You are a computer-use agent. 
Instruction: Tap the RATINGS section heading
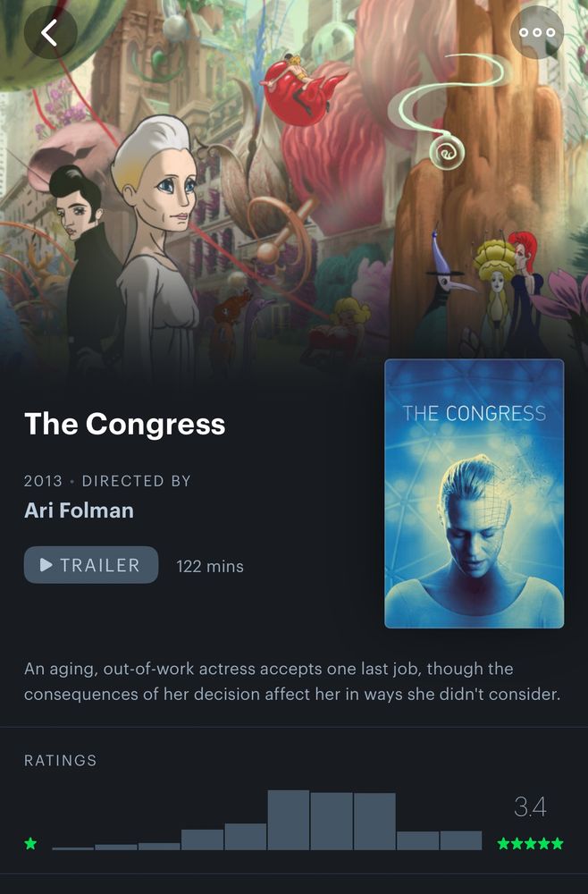click(x=61, y=761)
